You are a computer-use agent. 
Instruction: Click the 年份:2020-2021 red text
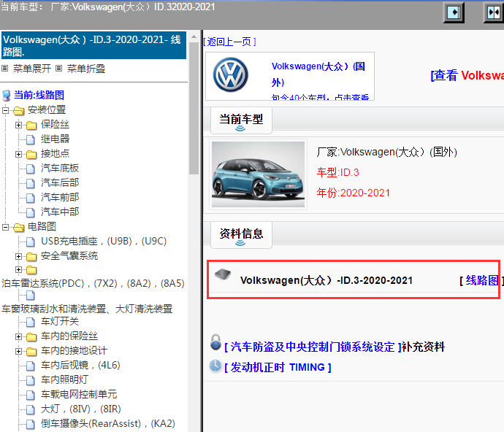click(x=354, y=193)
